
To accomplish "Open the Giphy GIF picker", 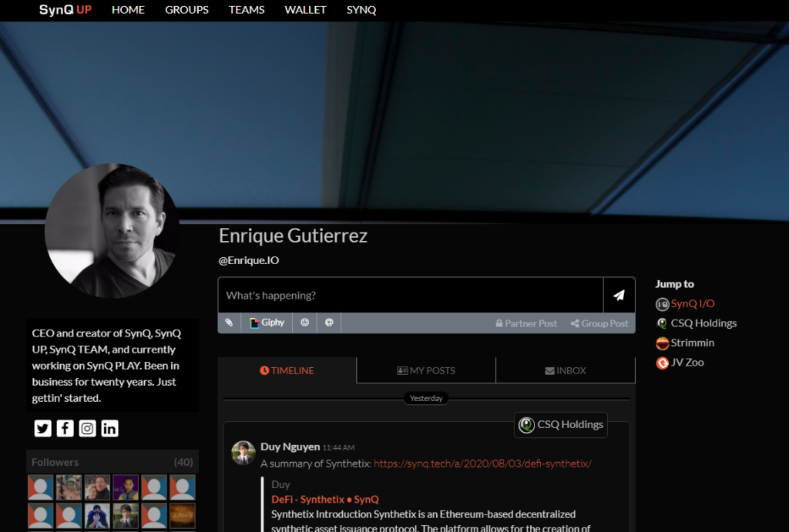I will tap(267, 323).
